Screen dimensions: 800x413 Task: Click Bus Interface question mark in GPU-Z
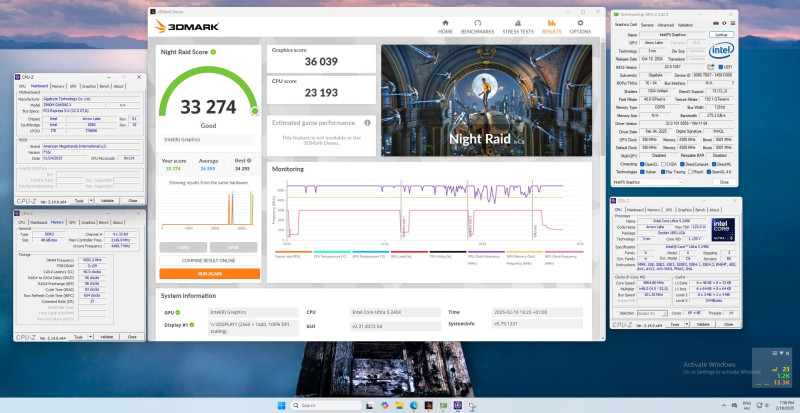[x=733, y=82]
